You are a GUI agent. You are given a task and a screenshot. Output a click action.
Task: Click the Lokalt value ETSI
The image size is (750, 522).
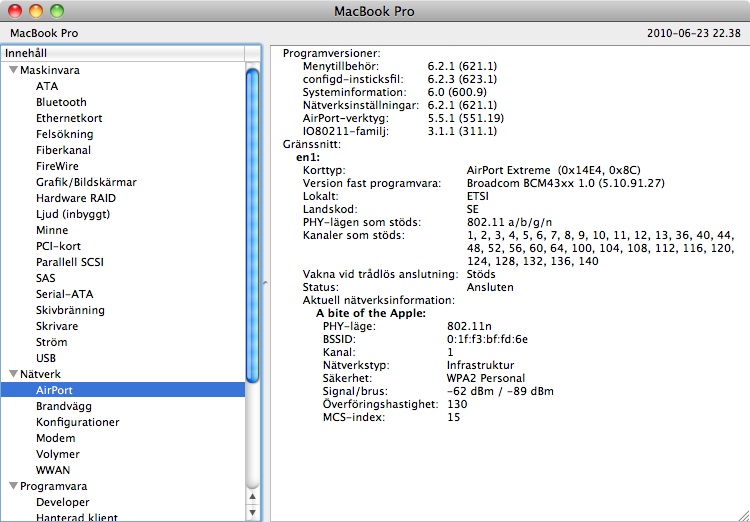click(x=477, y=196)
